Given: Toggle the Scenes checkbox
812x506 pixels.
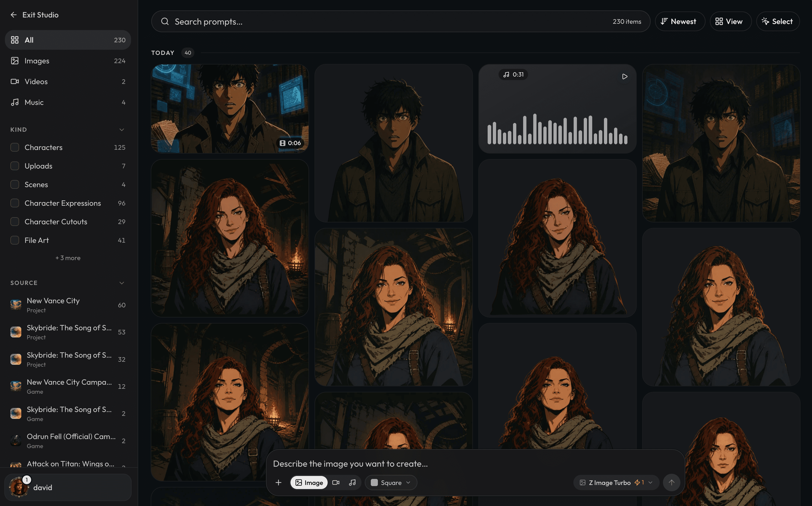Looking at the screenshot, I should tap(15, 184).
